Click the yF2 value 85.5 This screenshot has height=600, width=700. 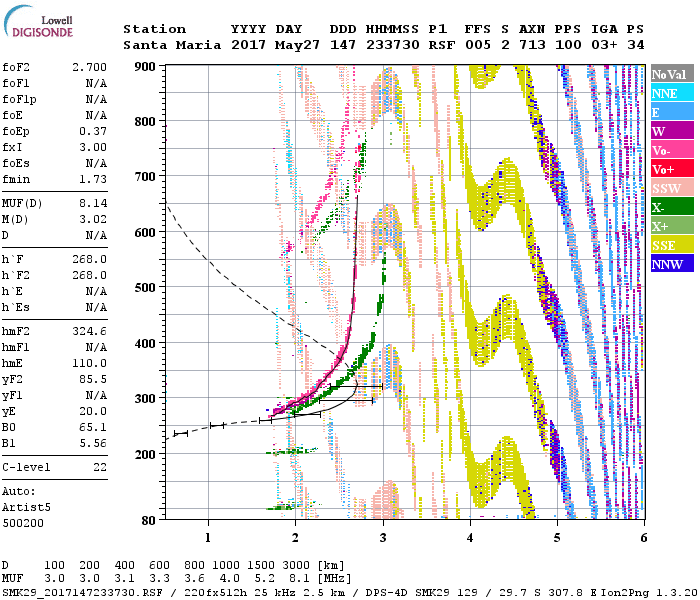(x=93, y=380)
